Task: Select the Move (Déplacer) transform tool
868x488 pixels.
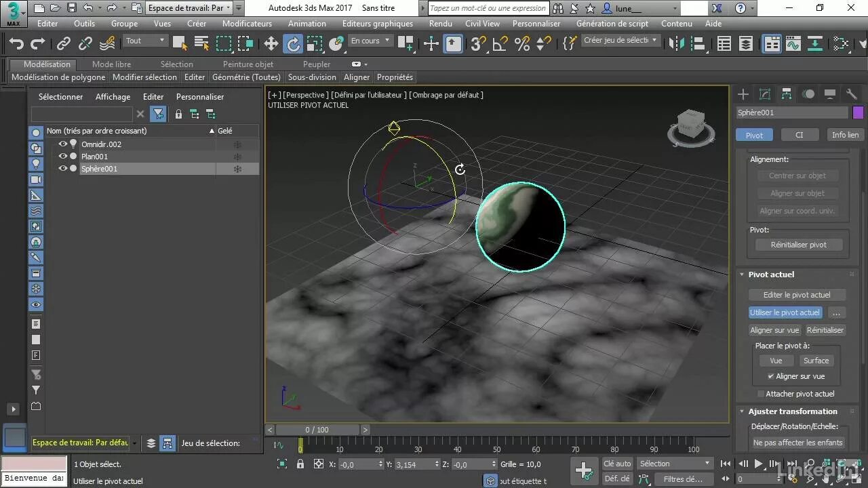Action: click(x=271, y=44)
